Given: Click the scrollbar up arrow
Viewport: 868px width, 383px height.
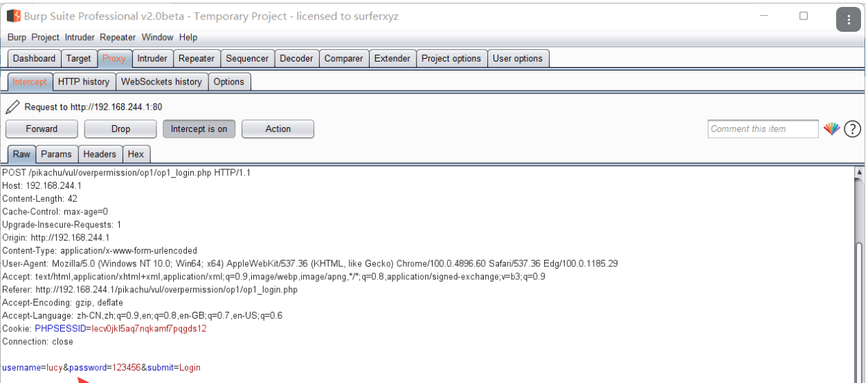Looking at the screenshot, I should pos(860,172).
